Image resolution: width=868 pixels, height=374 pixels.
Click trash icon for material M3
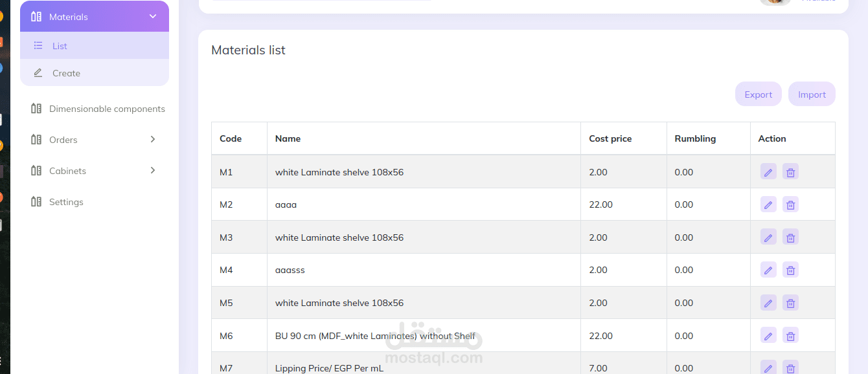click(790, 237)
